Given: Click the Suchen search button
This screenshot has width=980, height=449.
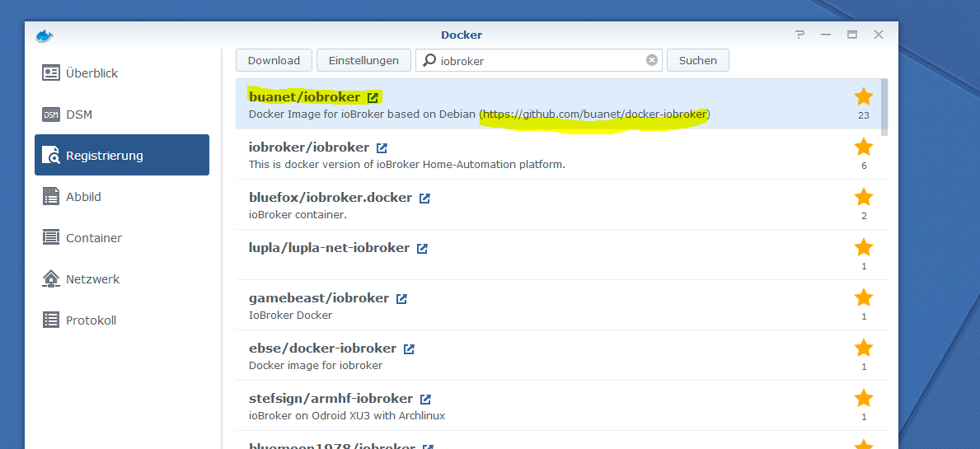Looking at the screenshot, I should pyautogui.click(x=697, y=61).
